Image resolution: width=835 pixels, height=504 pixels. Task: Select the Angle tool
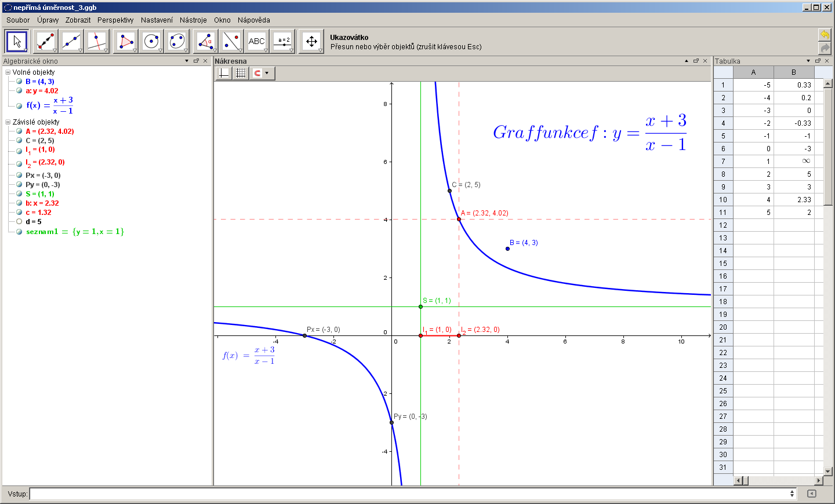(x=205, y=42)
